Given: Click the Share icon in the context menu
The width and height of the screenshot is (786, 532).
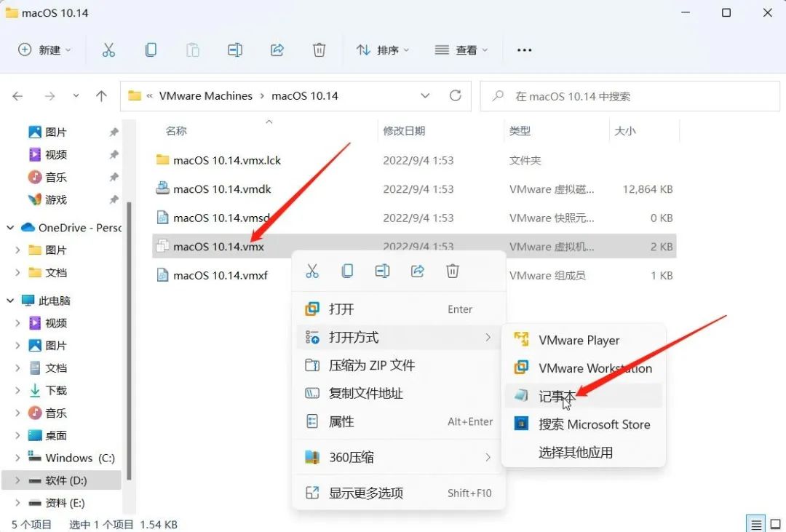Looking at the screenshot, I should point(417,271).
